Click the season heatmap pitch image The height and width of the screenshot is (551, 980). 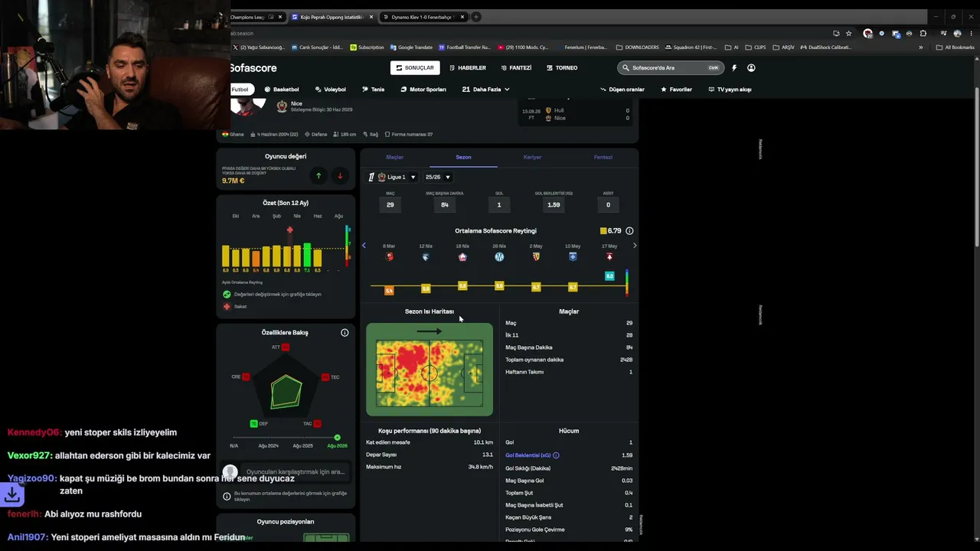430,370
